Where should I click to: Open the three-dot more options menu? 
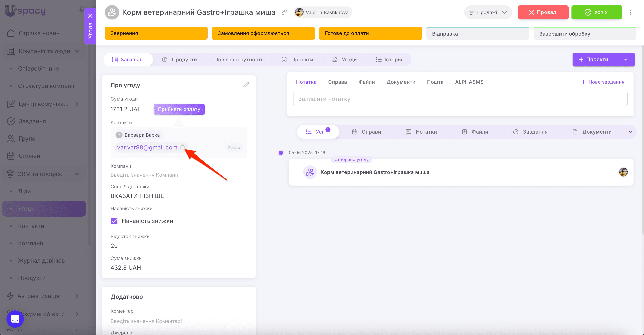(630, 12)
